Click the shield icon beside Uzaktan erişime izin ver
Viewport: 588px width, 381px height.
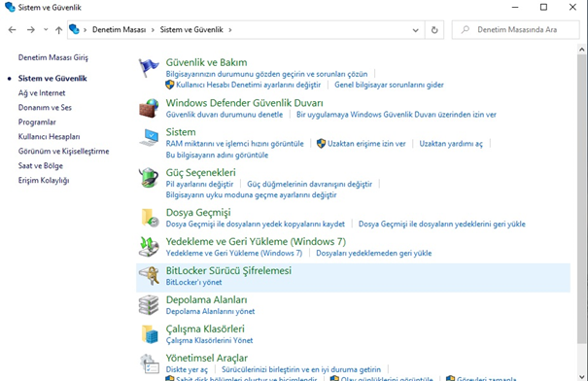tap(321, 144)
